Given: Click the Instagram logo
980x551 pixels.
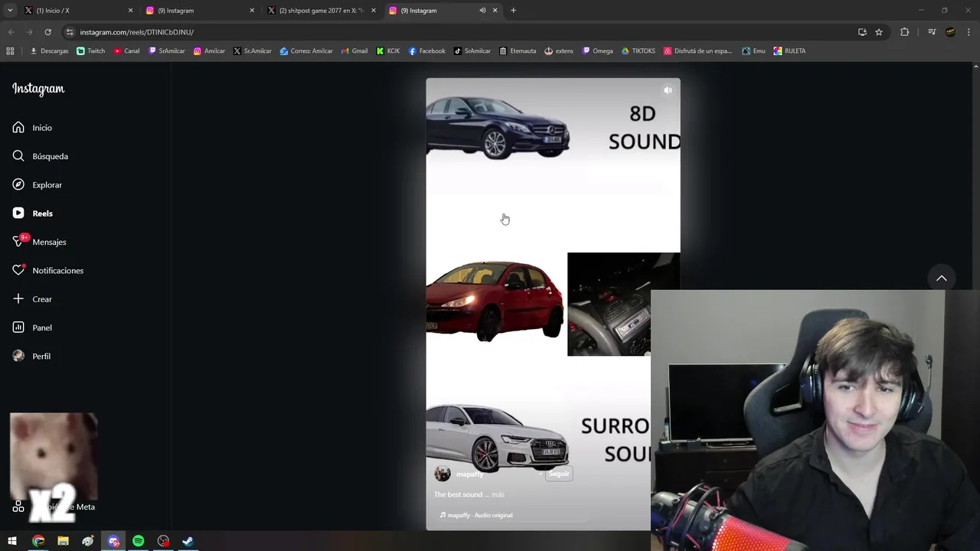Looking at the screenshot, I should (38, 89).
